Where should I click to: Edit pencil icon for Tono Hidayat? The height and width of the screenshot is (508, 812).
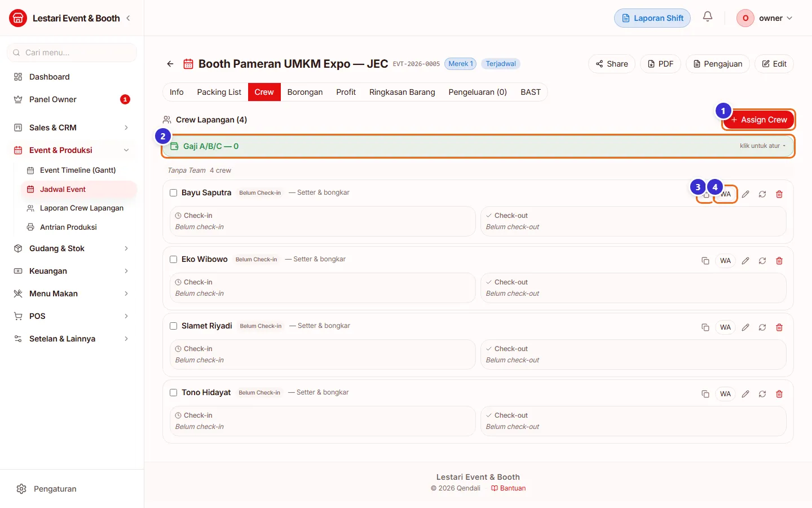tap(745, 394)
